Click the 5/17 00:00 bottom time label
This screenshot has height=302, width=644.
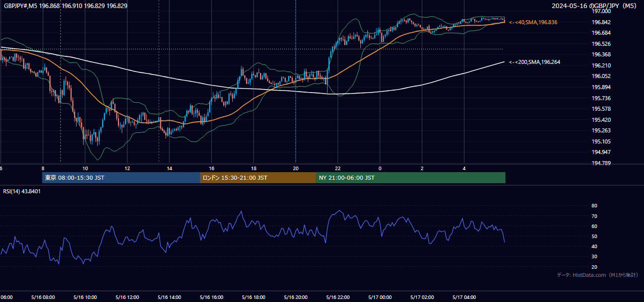point(379,297)
